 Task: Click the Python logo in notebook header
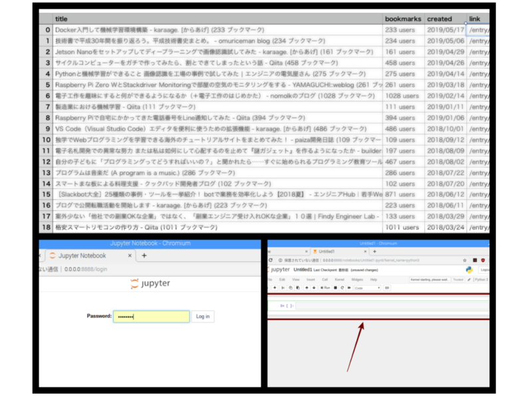pyautogui.click(x=469, y=270)
